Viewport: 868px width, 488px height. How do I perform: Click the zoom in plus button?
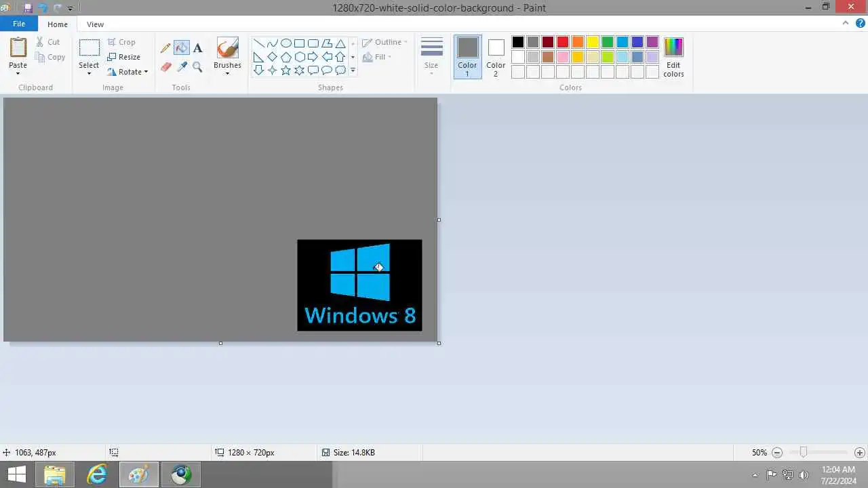859,452
